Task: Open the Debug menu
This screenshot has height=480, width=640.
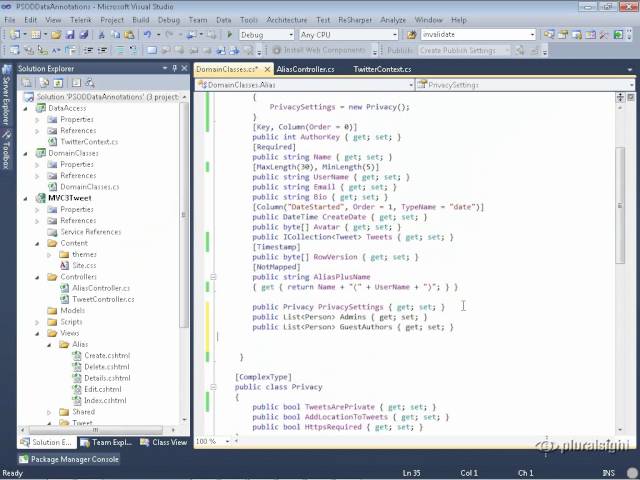Action: click(x=169, y=20)
